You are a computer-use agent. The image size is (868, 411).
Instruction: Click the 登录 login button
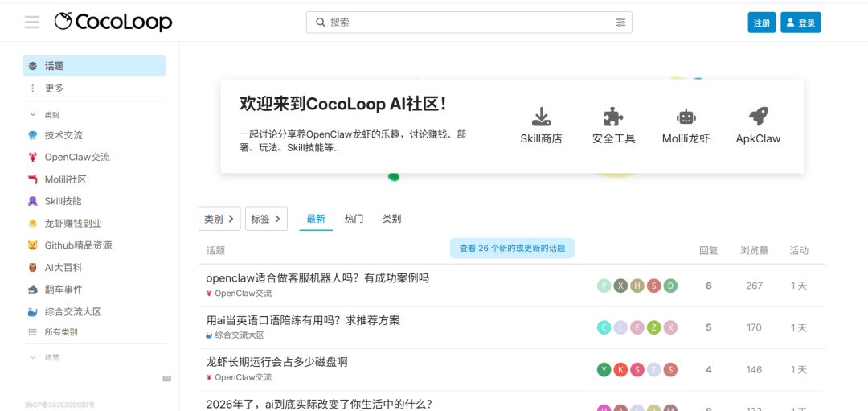pyautogui.click(x=800, y=23)
